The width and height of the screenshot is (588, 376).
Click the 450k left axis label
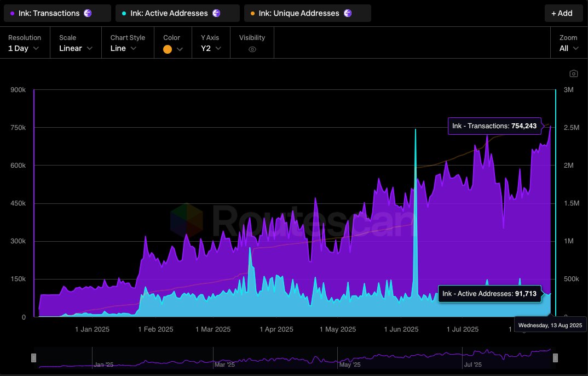(x=18, y=203)
